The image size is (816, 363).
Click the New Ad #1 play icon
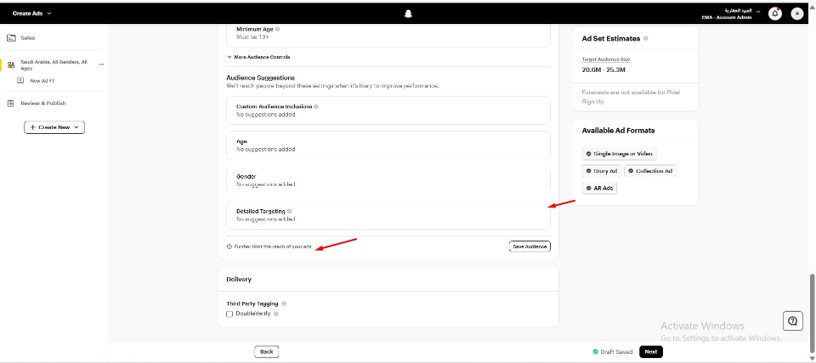20,81
